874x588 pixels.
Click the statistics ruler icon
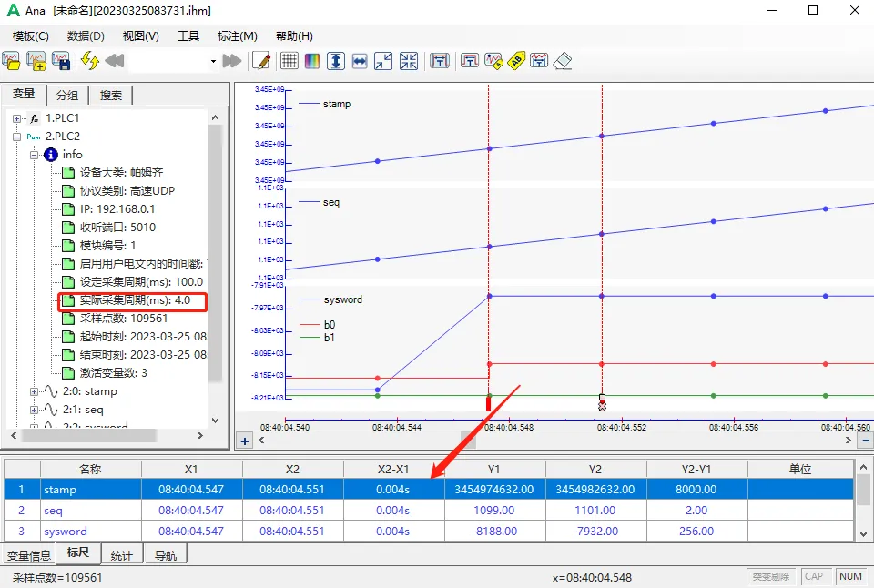[x=539, y=61]
